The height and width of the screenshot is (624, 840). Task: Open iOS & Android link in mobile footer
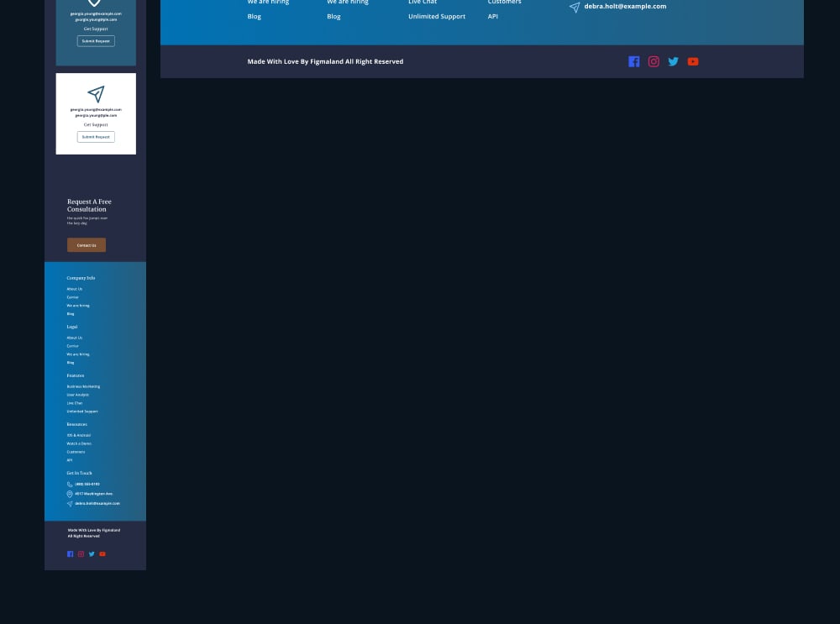coord(79,435)
